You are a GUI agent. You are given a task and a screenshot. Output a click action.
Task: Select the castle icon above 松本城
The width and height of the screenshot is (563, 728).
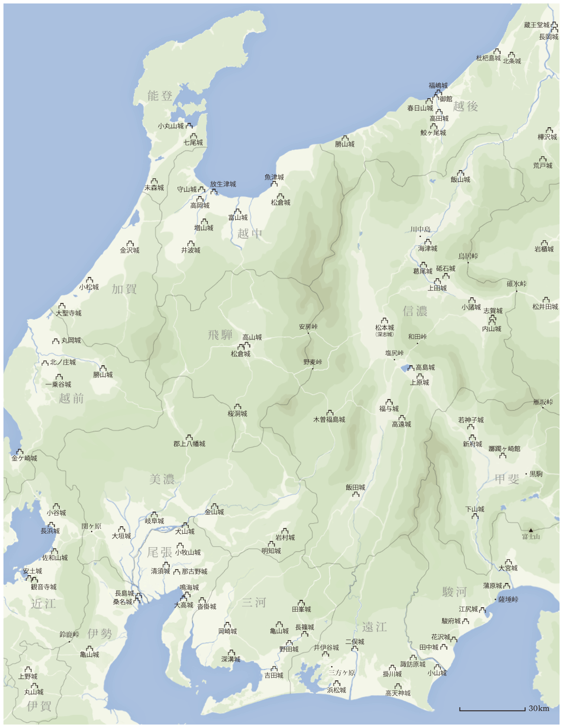[385, 321]
